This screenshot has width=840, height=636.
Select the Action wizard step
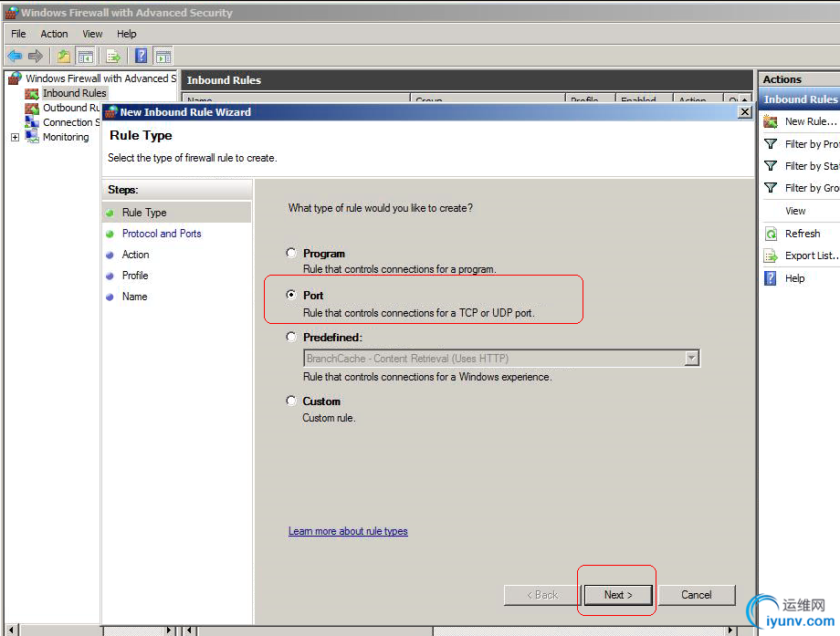click(135, 255)
